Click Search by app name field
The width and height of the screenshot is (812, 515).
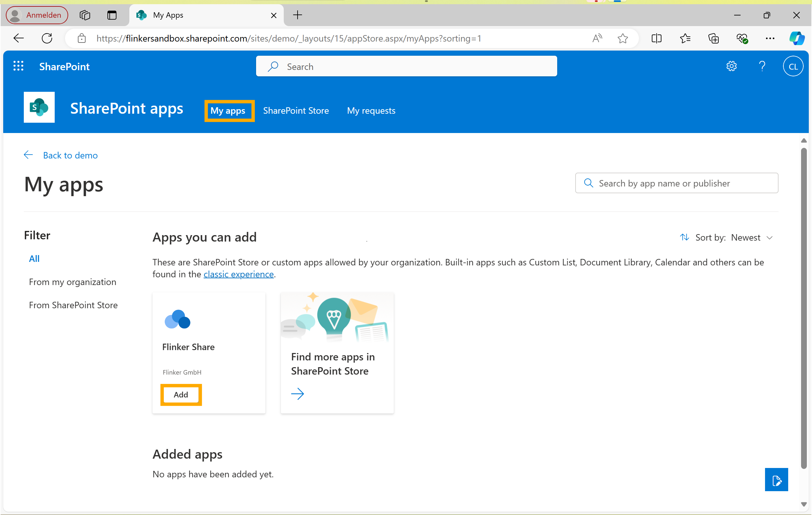click(x=677, y=183)
